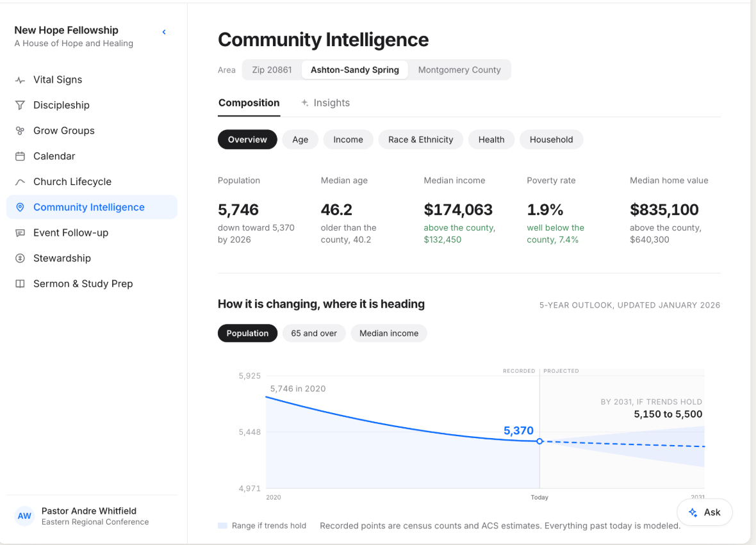
Task: Click the 5,150 to 5,500 projection text
Action: coord(668,414)
